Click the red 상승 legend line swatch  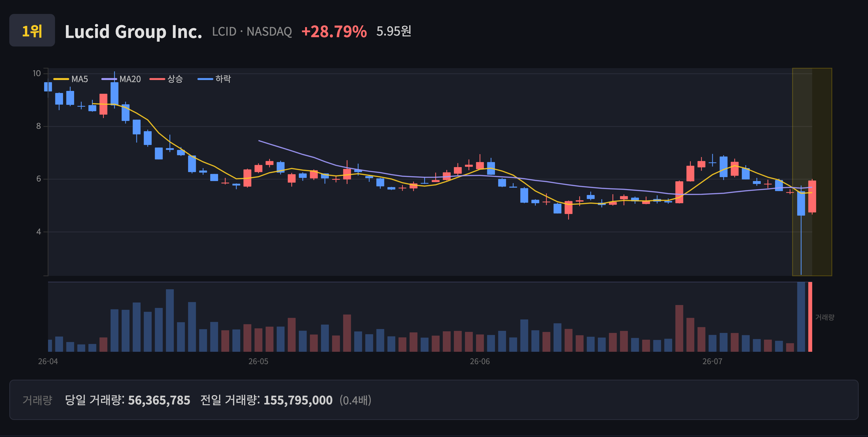coord(157,79)
